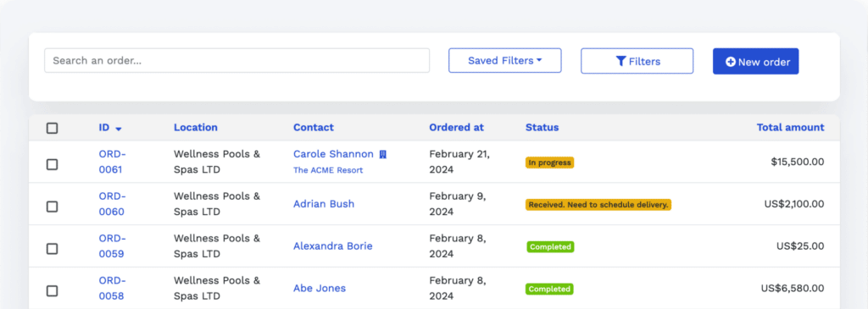This screenshot has height=309, width=868.
Task: Click the In progress status badge
Action: (549, 163)
